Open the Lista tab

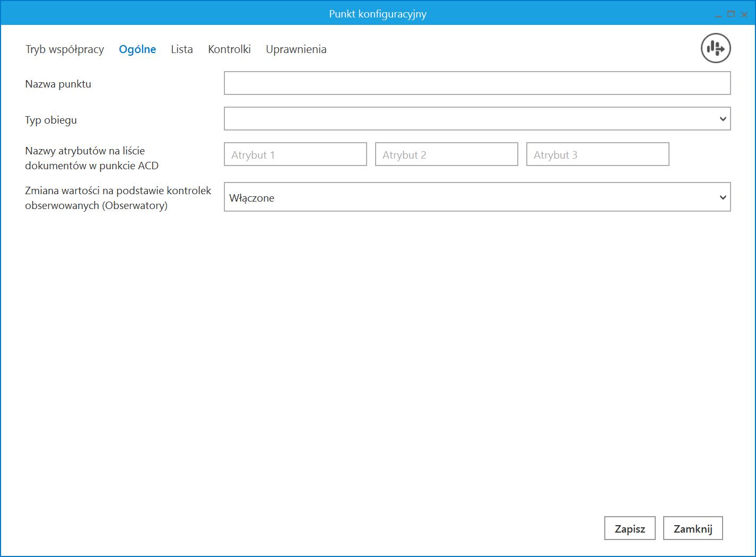tap(182, 49)
